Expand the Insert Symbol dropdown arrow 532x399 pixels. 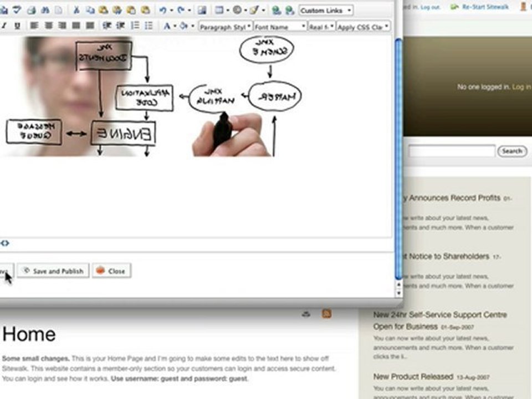tap(245, 11)
